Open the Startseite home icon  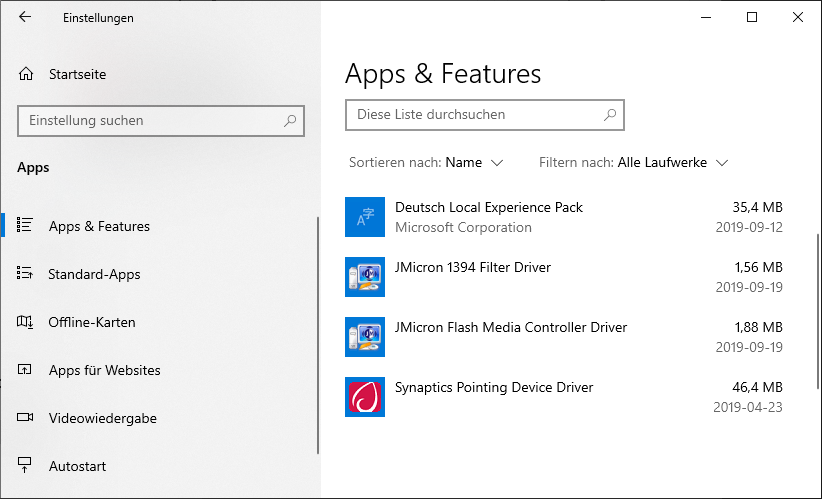26,74
